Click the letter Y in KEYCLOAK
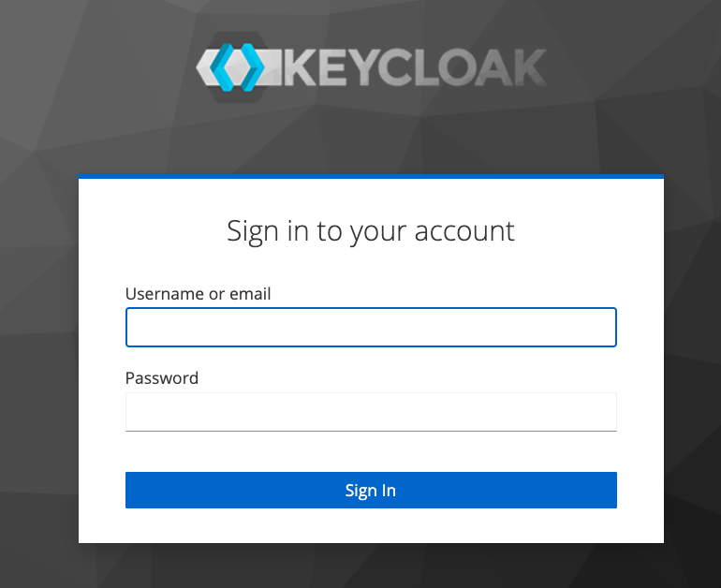This screenshot has height=588, width=721. (x=363, y=67)
